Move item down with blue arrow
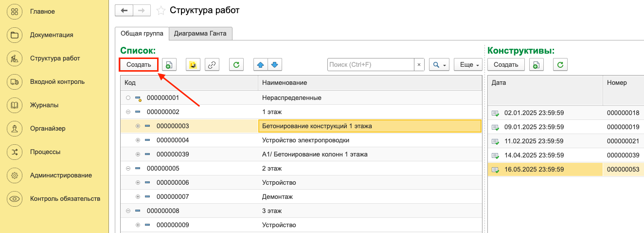This screenshot has height=233, width=644. point(275,65)
